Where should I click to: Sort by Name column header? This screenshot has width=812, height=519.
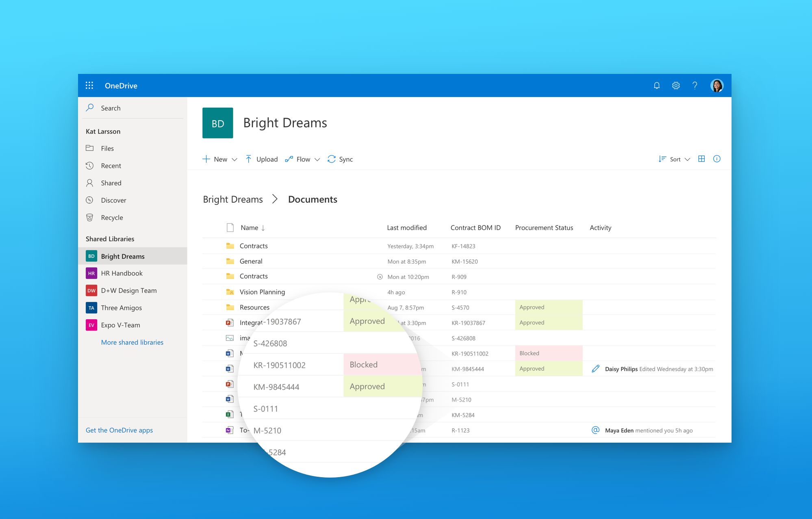[252, 228]
